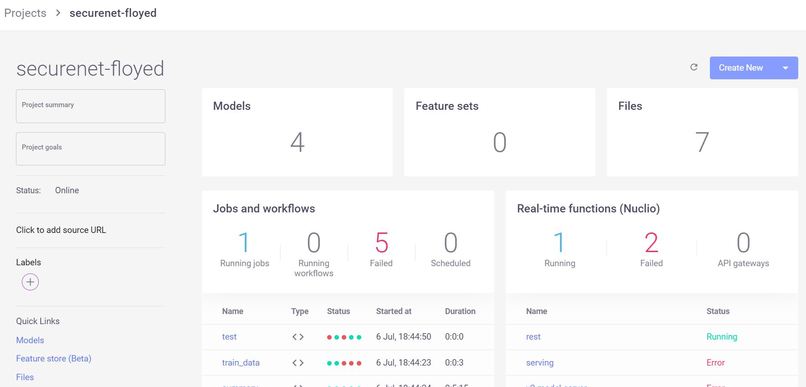View the 1 Running Nuclio functions counter
The image size is (806, 387).
(559, 250)
